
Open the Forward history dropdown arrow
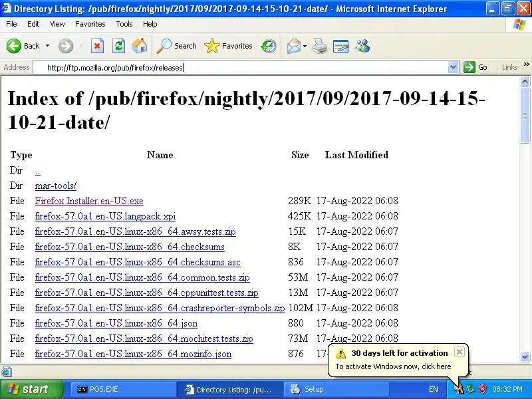coord(81,46)
